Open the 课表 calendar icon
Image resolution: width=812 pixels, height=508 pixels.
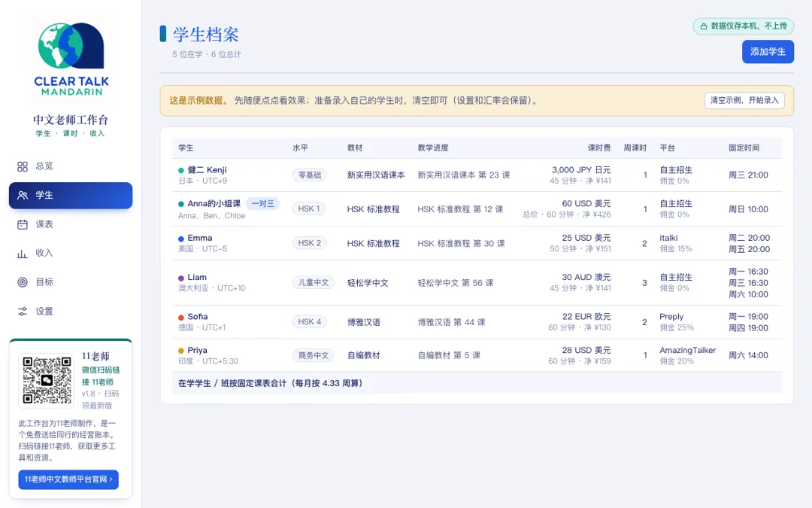point(23,224)
